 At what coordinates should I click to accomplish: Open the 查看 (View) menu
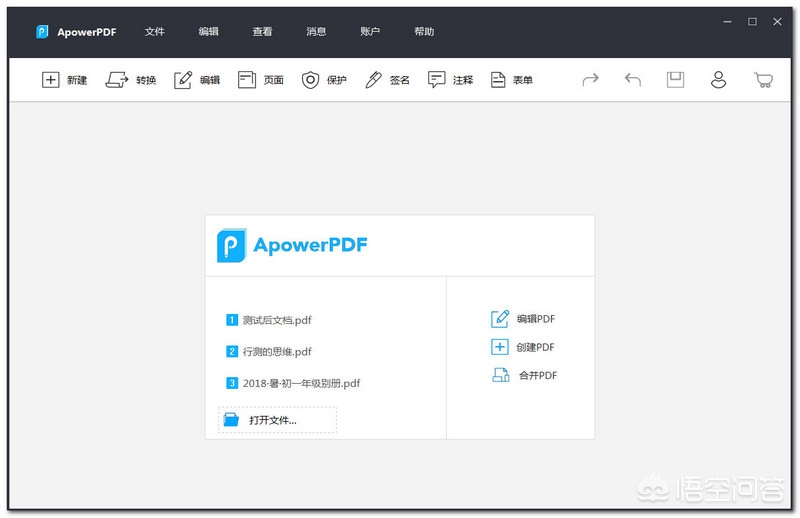262,32
